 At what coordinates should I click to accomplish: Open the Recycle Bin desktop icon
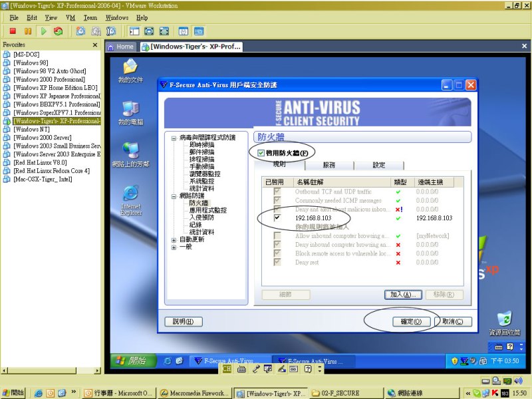point(505,319)
